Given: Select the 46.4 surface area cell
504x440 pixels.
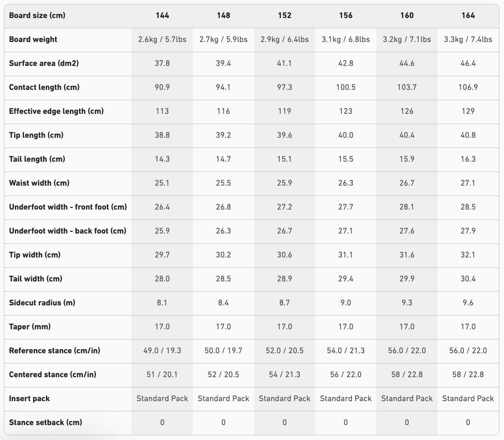Looking at the screenshot, I should pyautogui.click(x=468, y=63).
